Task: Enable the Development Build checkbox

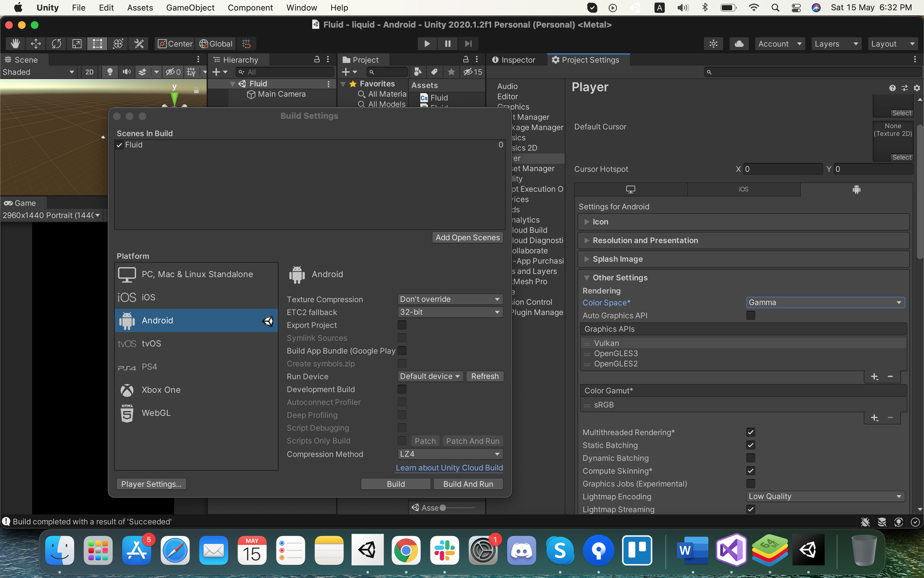Action: coord(402,389)
